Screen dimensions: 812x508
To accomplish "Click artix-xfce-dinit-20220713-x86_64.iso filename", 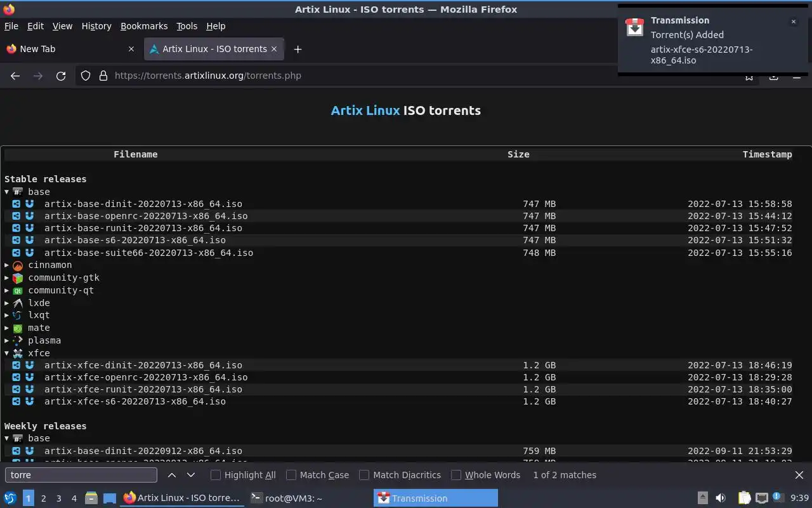I will click(143, 365).
